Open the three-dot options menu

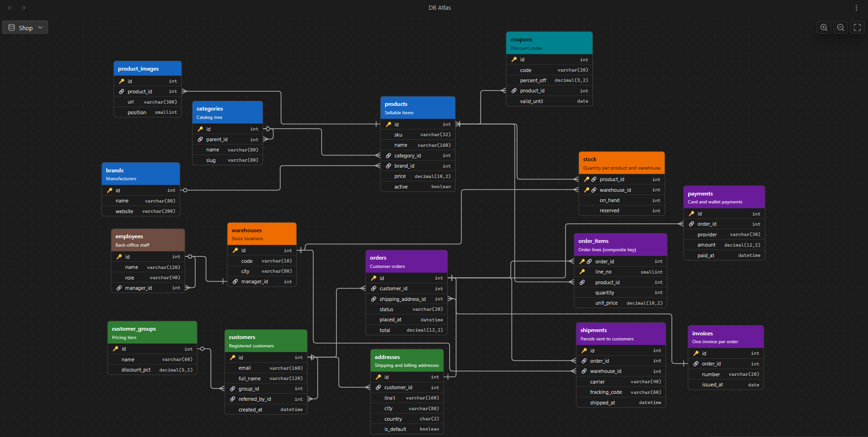click(856, 8)
